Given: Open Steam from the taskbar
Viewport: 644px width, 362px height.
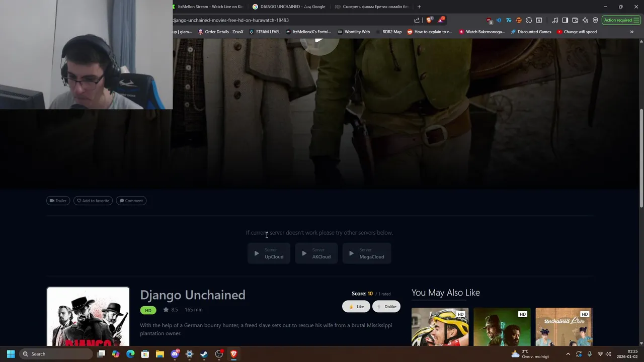Looking at the screenshot, I should [204, 354].
